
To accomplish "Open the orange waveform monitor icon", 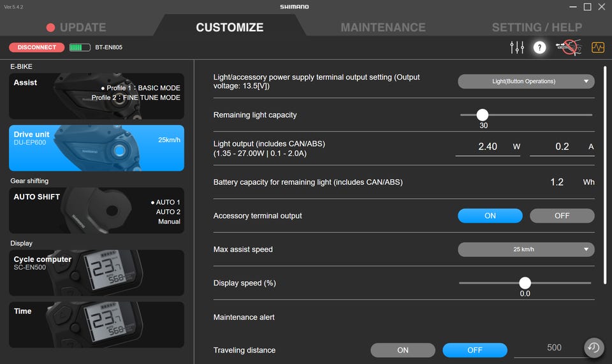I will pos(597,48).
